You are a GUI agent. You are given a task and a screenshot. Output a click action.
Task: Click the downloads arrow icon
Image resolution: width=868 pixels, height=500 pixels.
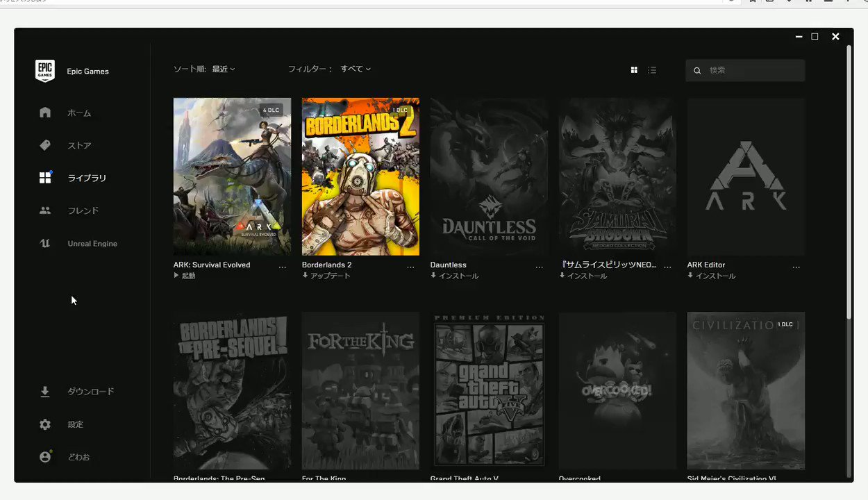tap(45, 392)
